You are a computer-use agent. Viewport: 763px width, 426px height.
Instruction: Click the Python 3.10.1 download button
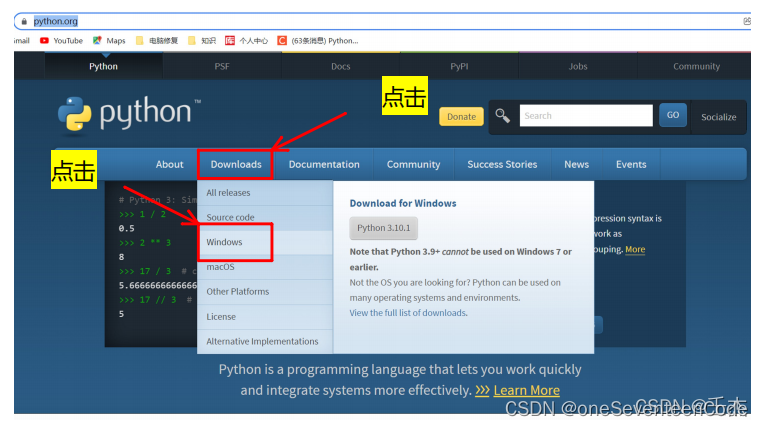(x=383, y=228)
